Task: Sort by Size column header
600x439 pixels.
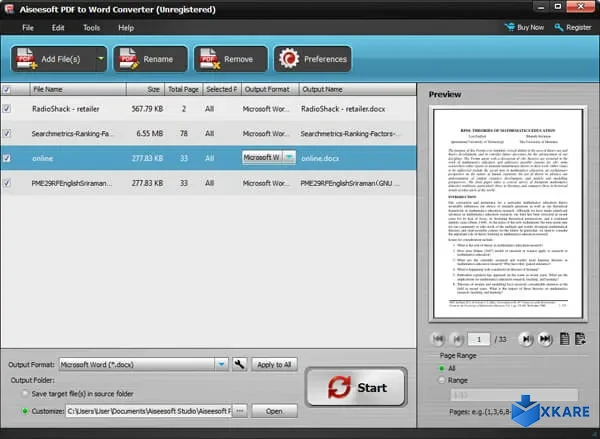Action: pos(145,89)
